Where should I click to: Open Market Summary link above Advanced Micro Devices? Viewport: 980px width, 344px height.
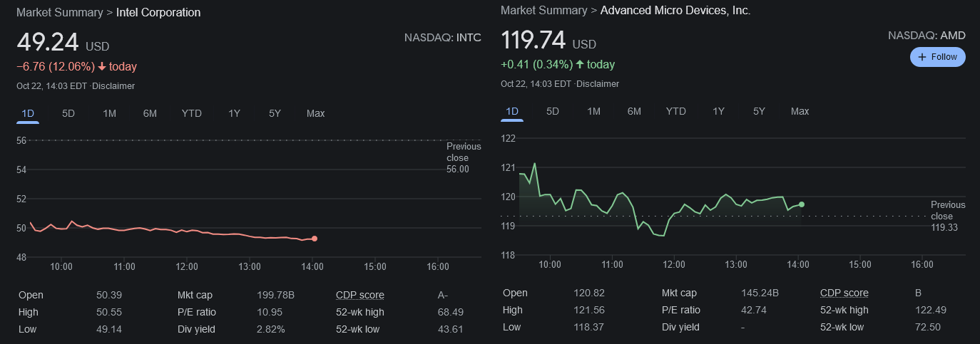(x=543, y=10)
